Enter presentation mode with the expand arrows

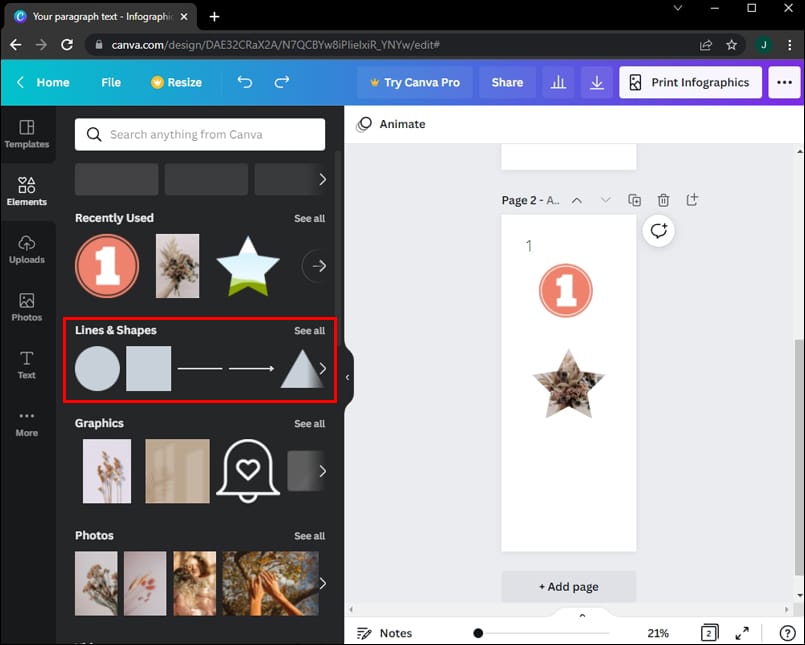pos(742,633)
